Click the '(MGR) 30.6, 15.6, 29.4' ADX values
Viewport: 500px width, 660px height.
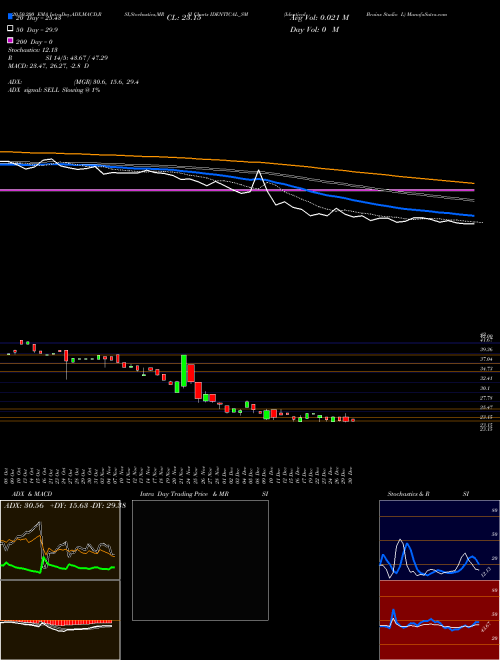point(106,82)
